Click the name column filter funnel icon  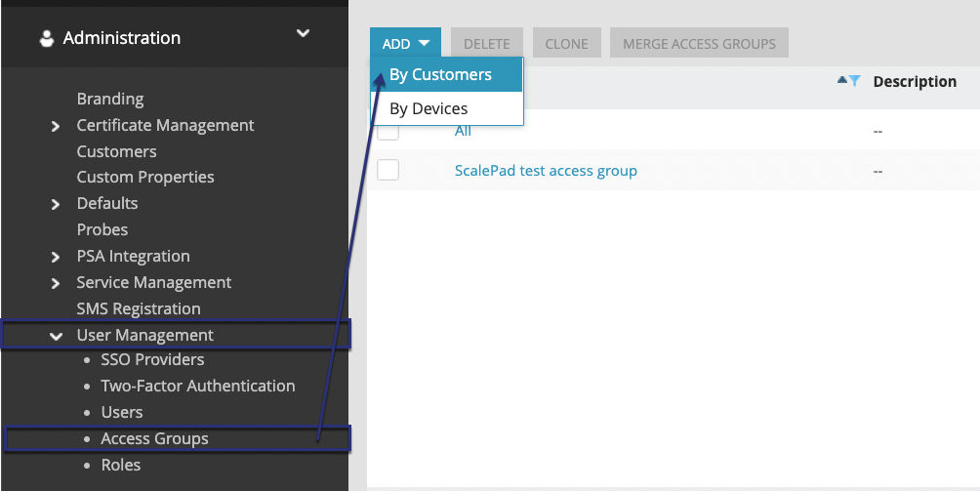pyautogui.click(x=854, y=81)
